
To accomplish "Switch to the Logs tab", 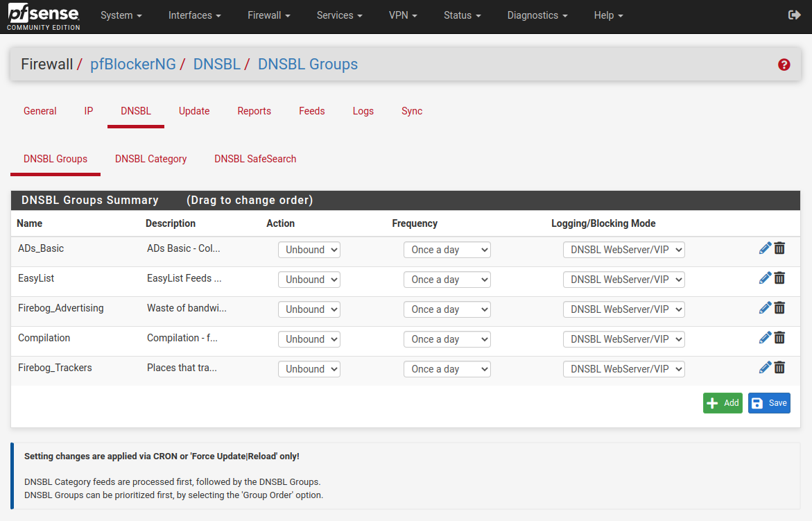I will (363, 112).
